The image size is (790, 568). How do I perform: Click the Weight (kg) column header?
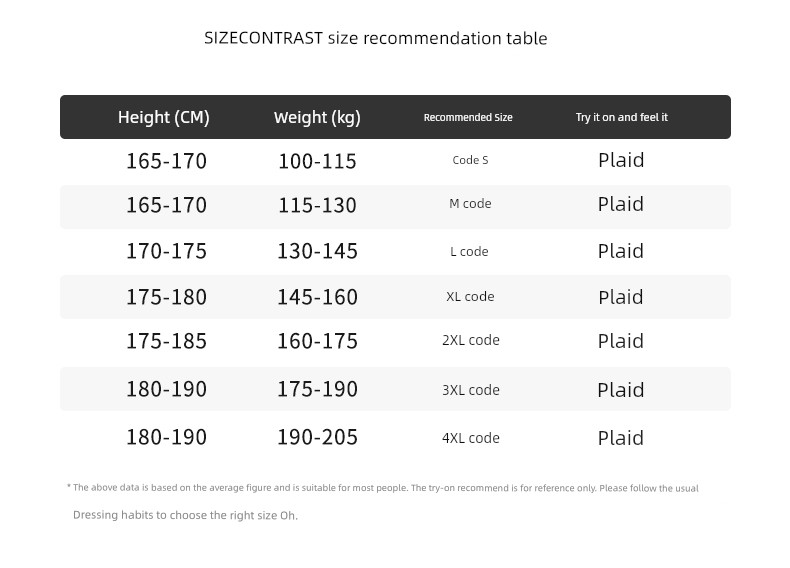[317, 117]
